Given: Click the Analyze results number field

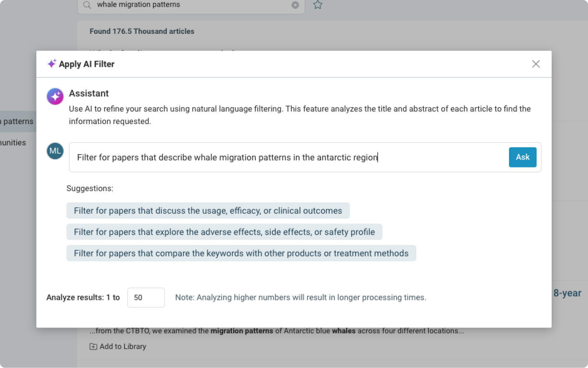Looking at the screenshot, I should (146, 298).
